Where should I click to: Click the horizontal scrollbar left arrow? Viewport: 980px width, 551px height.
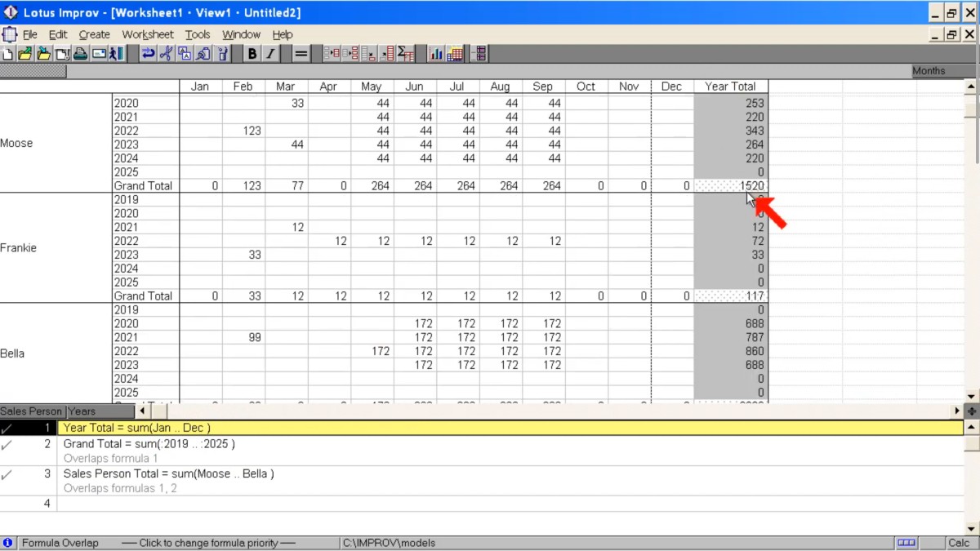pyautogui.click(x=140, y=411)
